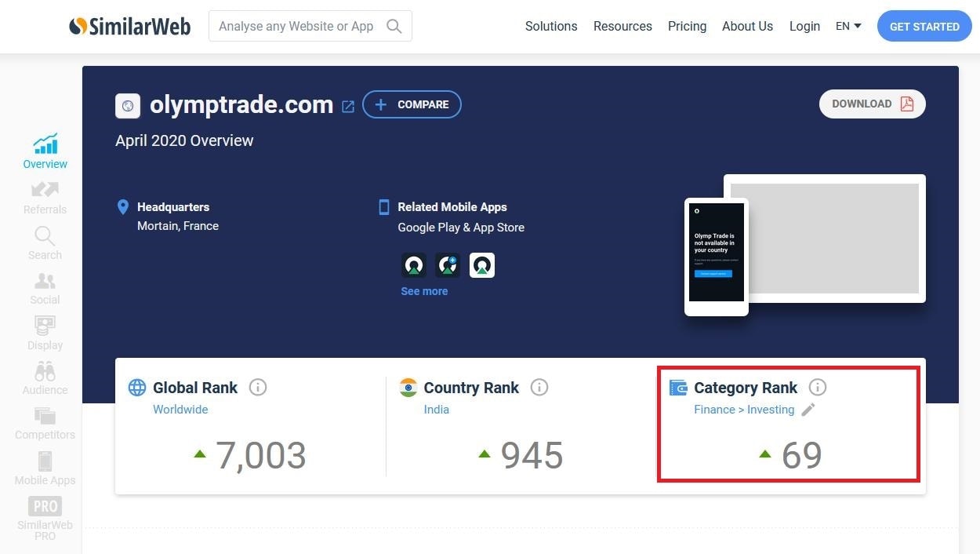980x554 pixels.
Task: Download the report as PDF
Action: point(873,104)
